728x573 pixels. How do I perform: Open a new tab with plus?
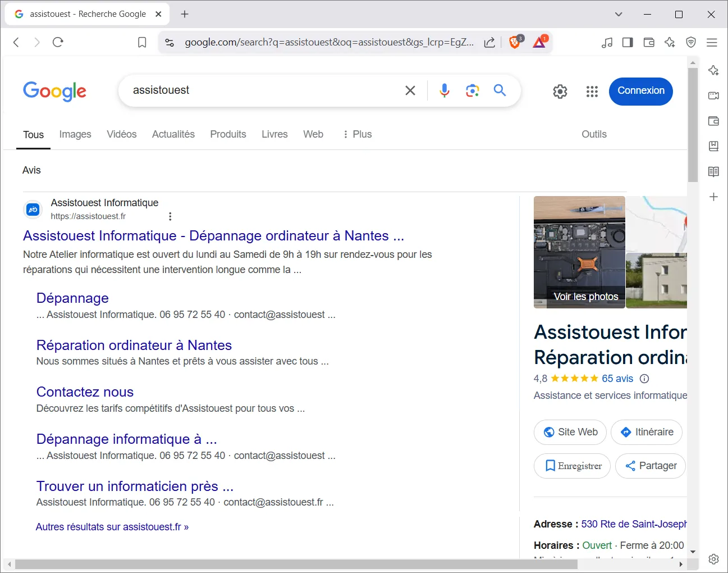[185, 14]
